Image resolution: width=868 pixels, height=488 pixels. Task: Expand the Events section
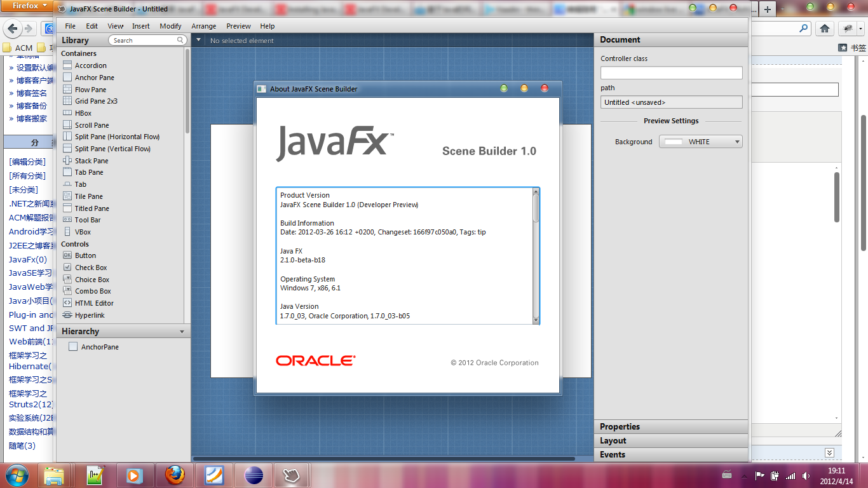pyautogui.click(x=671, y=454)
